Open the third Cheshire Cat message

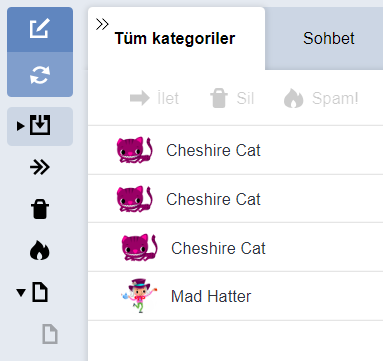236,247
